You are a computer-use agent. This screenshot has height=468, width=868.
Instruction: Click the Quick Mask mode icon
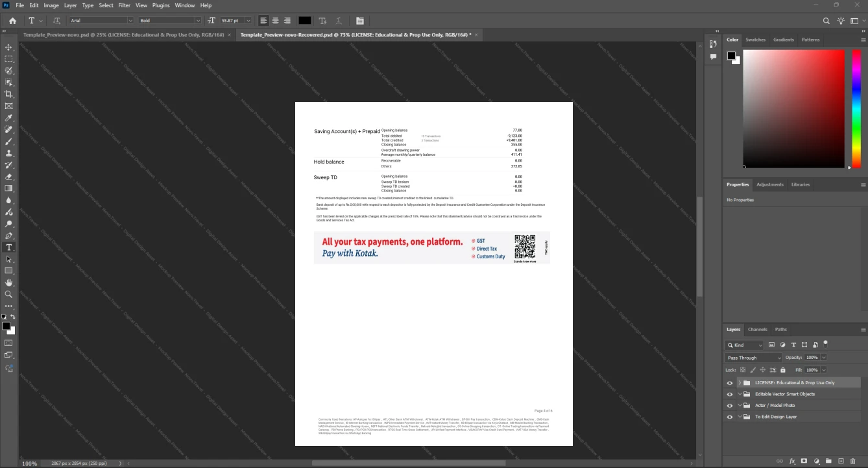pos(9,343)
